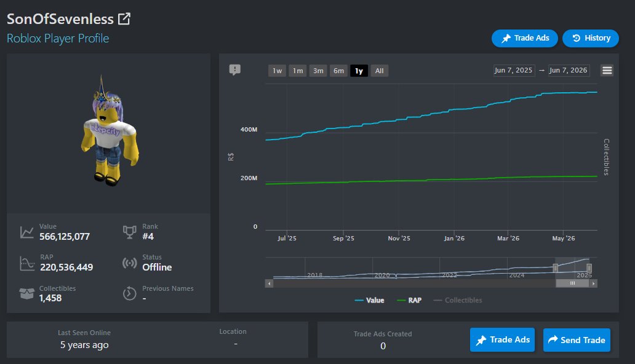Click the navigator scrollbar left arrow
The height and width of the screenshot is (364, 635).
[269, 283]
